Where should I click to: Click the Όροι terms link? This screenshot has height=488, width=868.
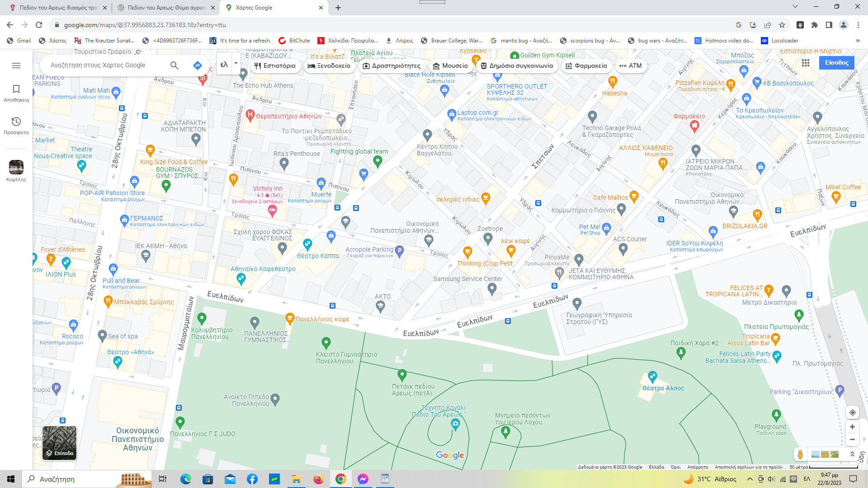pos(676,467)
